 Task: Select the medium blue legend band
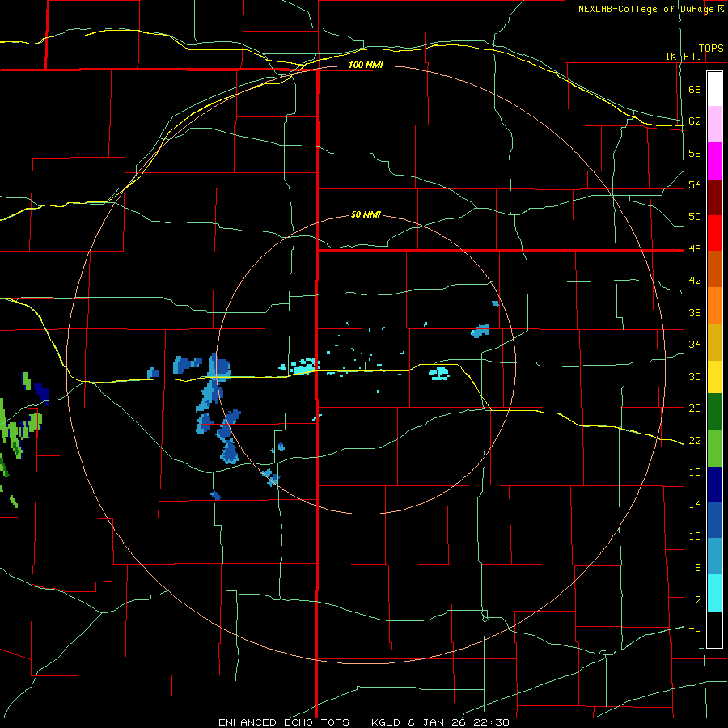(714, 520)
